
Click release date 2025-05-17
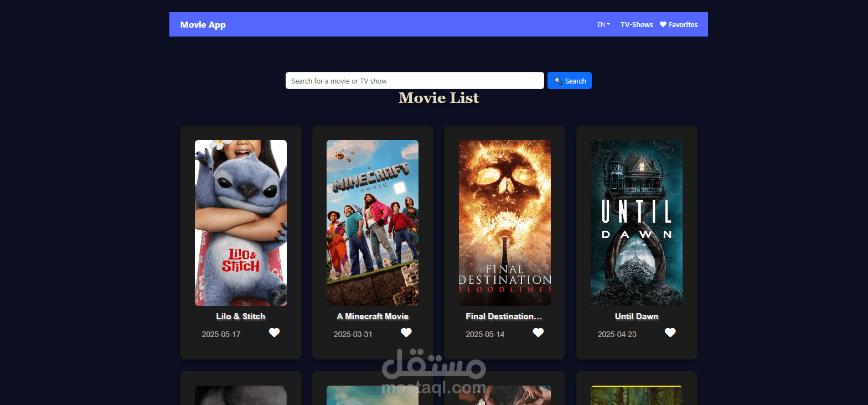[221, 334]
